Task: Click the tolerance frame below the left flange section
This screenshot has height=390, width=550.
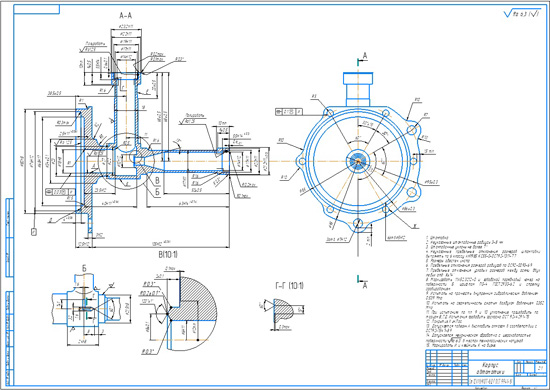Action: click(x=60, y=192)
